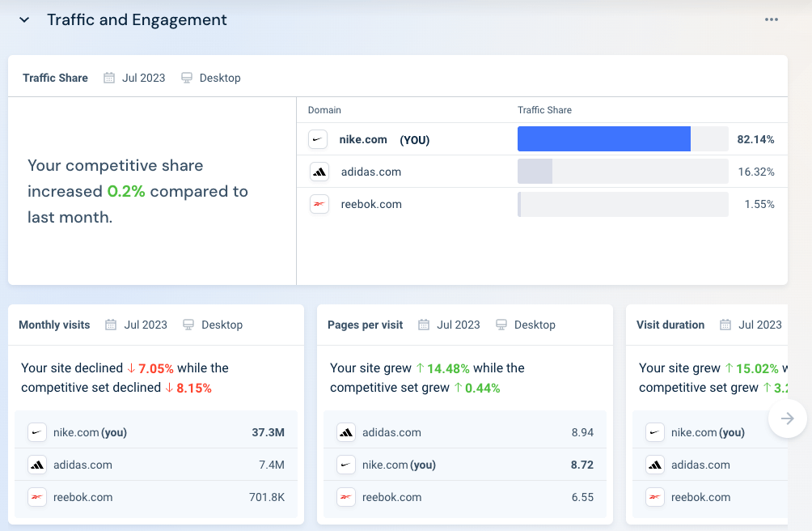812x531 pixels.
Task: Click adidas.com logo in Monthly visits card
Action: [36, 465]
